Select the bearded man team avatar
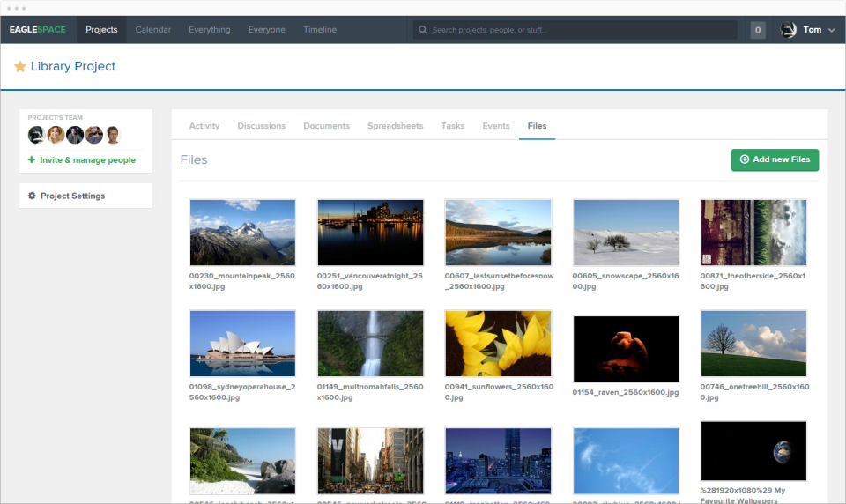 point(94,134)
